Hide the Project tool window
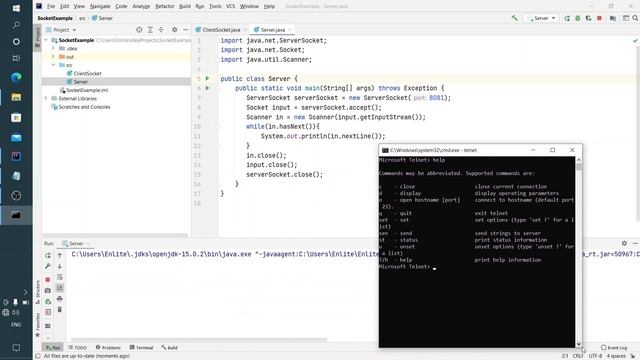Image resolution: width=640 pixels, height=360 pixels. tap(185, 30)
